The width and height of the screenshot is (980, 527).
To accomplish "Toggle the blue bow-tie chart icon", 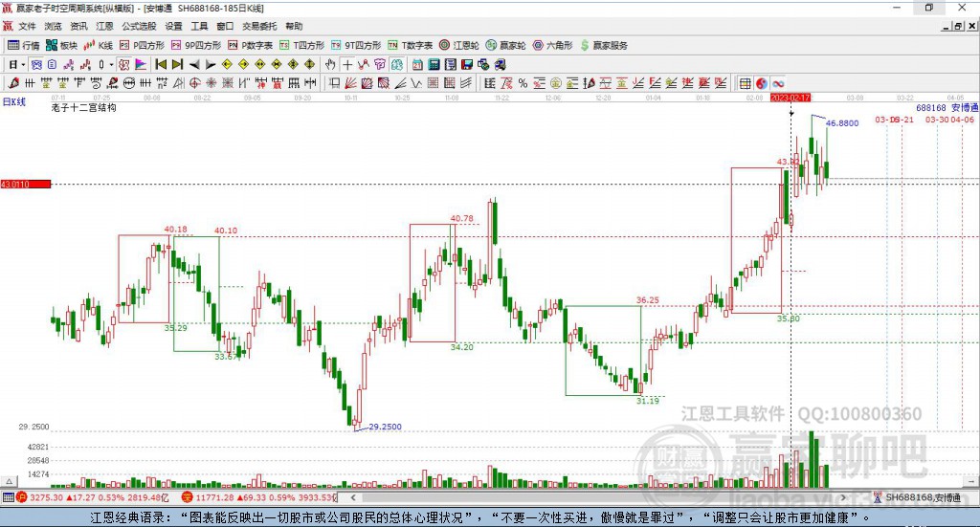I will coord(36,64).
